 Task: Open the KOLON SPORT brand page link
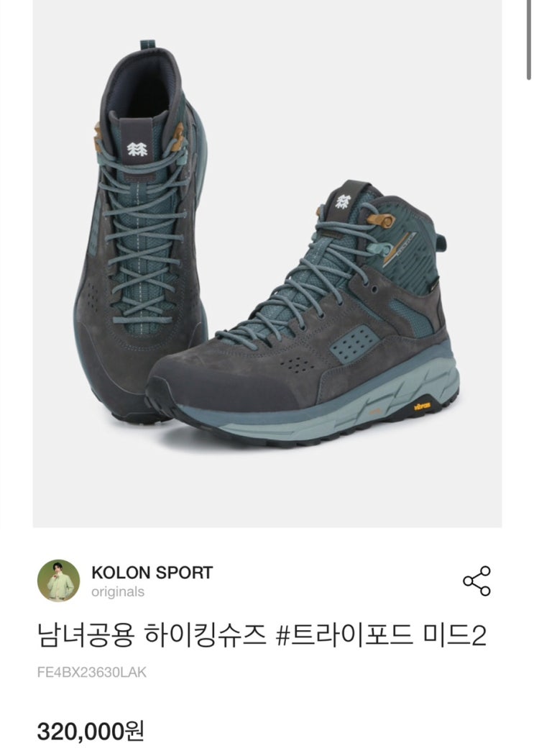(152, 573)
